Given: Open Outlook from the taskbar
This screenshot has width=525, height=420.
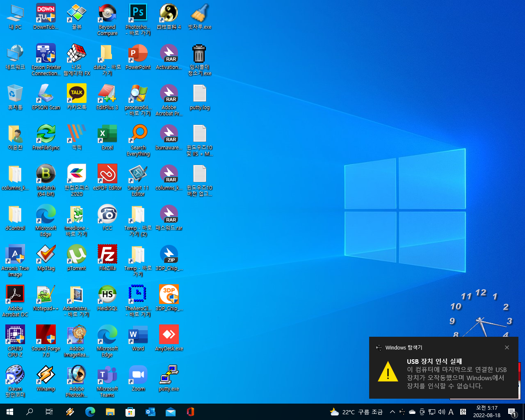Looking at the screenshot, I should click(150, 412).
